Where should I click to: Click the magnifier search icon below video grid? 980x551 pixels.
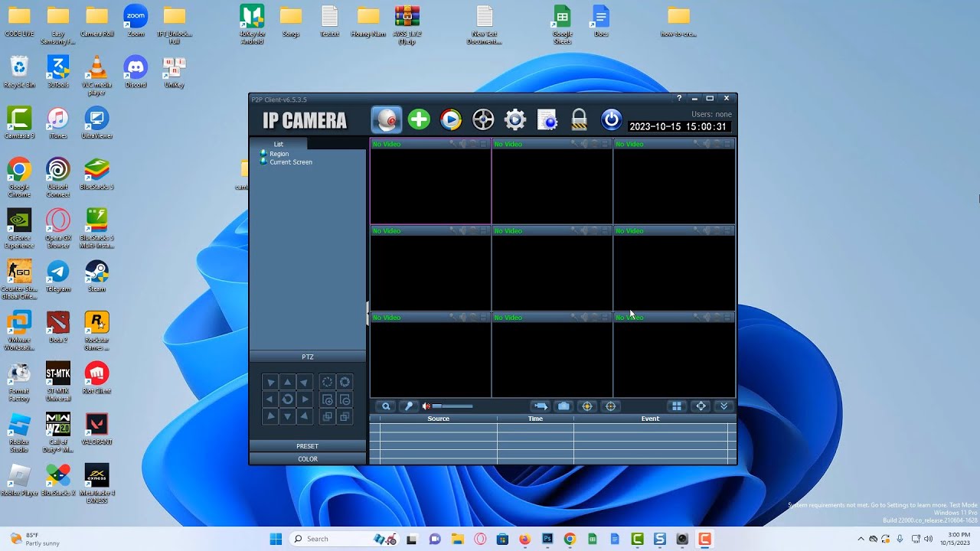tap(386, 406)
